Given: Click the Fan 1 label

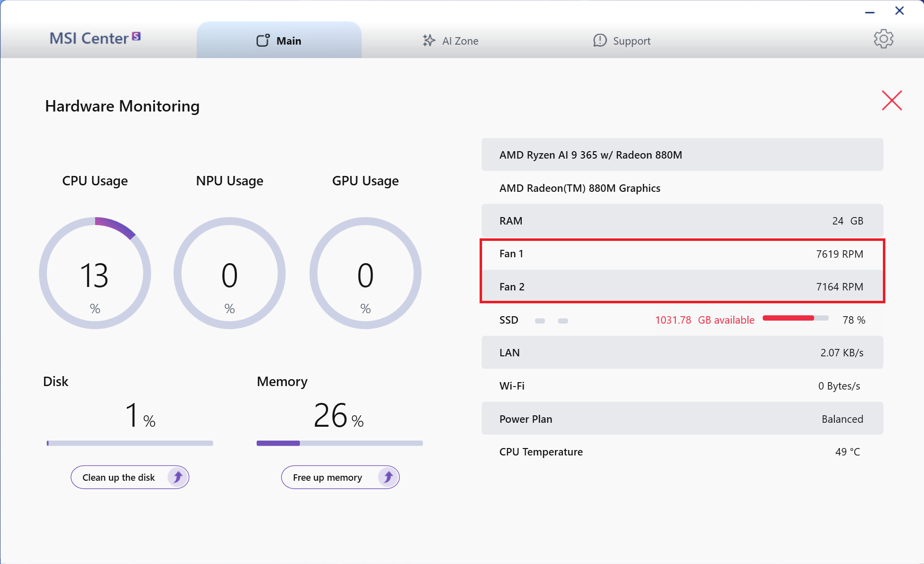Looking at the screenshot, I should (511, 254).
